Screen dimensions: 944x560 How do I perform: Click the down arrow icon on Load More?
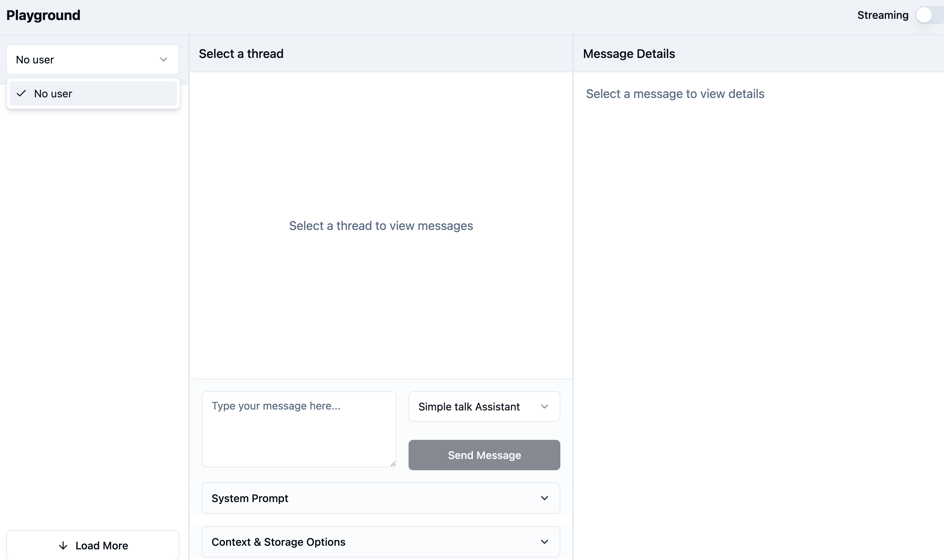coord(63,546)
